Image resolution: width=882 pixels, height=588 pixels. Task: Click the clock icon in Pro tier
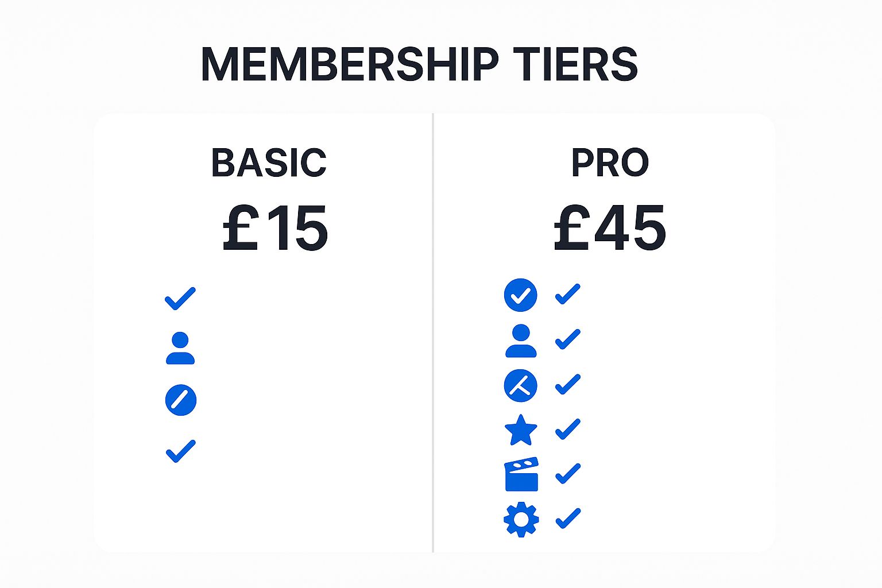[520, 385]
